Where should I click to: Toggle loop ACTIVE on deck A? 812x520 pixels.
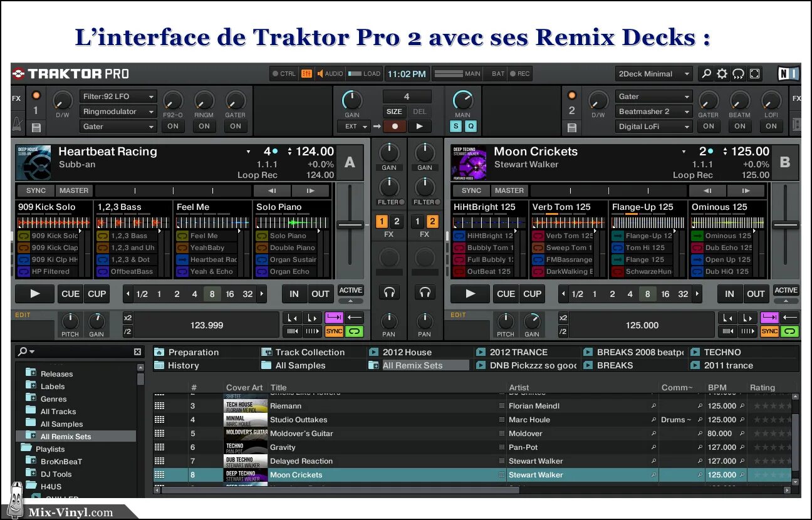pyautogui.click(x=350, y=290)
